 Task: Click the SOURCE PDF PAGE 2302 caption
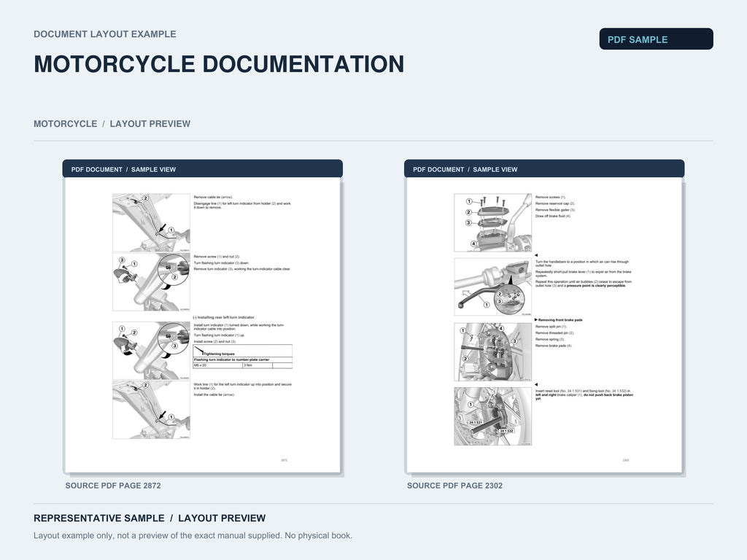[454, 486]
